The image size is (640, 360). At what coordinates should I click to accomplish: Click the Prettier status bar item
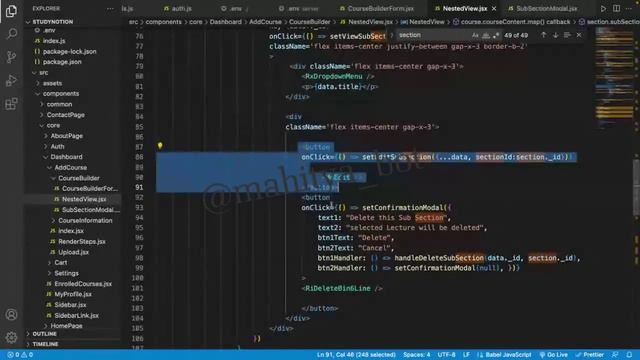point(590,355)
